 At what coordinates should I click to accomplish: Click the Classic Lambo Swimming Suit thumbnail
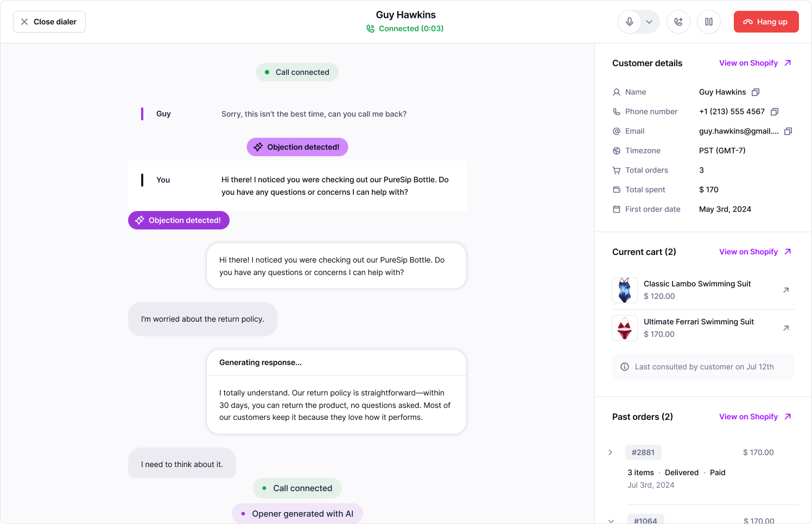(x=625, y=290)
